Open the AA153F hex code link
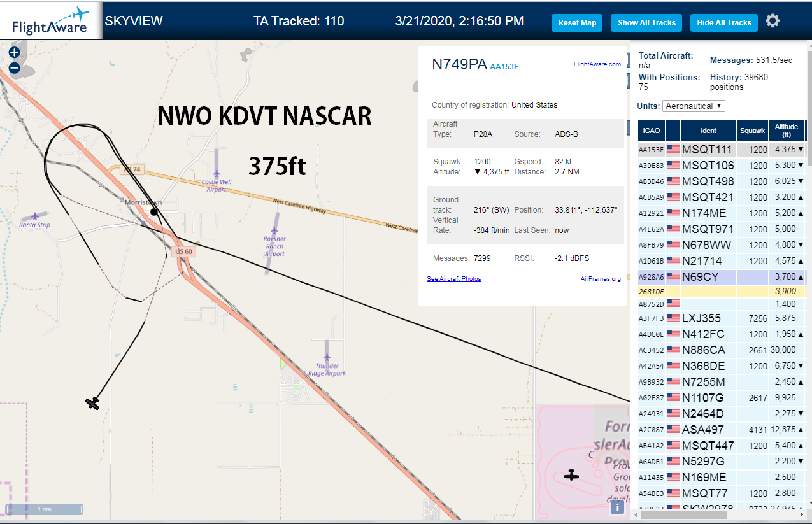This screenshot has width=812, height=524. click(x=504, y=66)
